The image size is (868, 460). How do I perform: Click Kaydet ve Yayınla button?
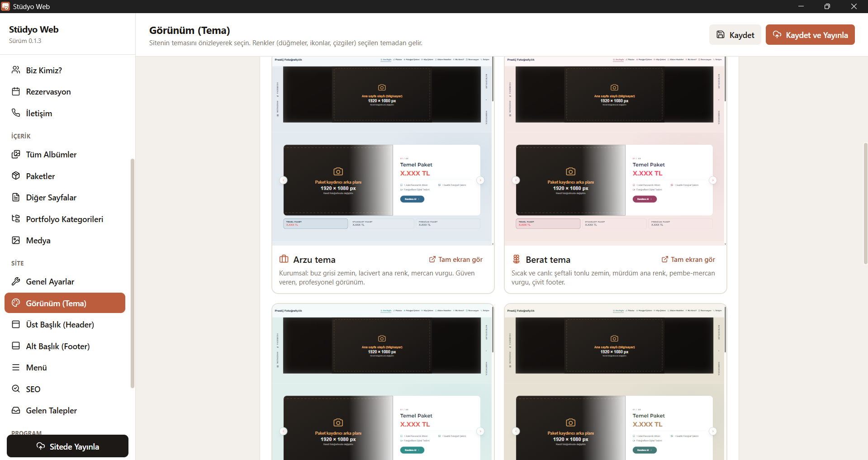coord(810,35)
